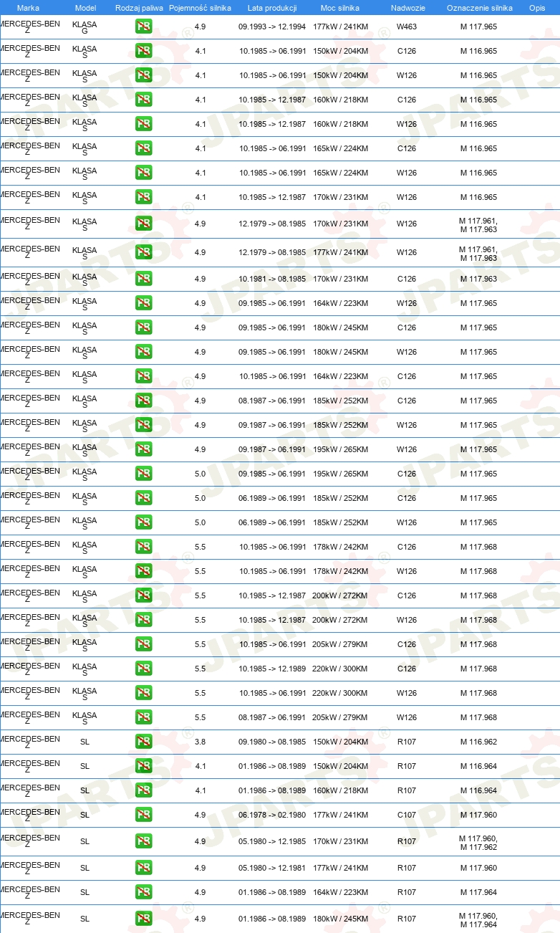
Task: Select the '10.1981 -> 08.1985' production years cell
Action: [x=272, y=279]
